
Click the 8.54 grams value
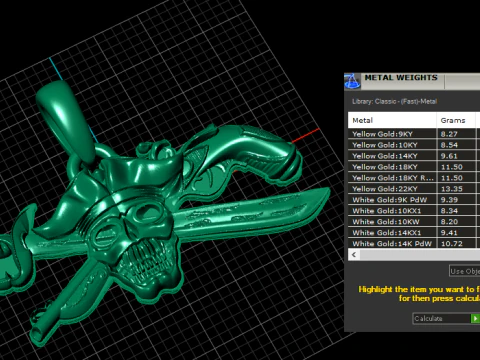(449, 145)
